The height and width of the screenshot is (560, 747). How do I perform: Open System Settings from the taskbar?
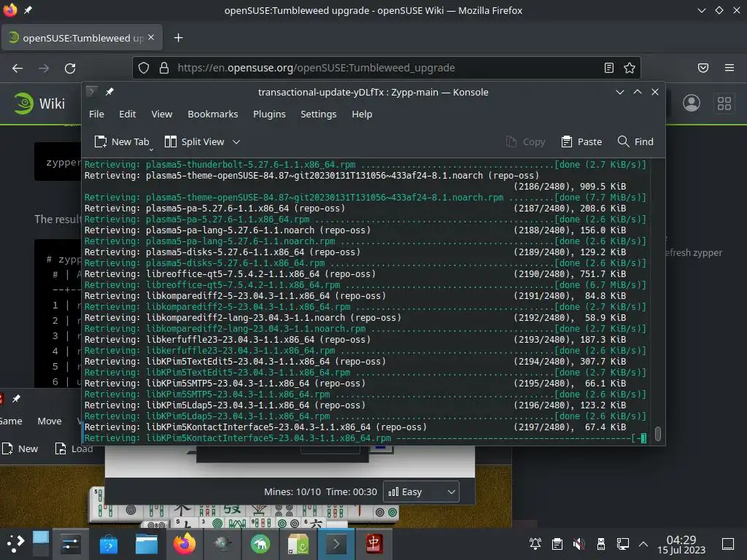[x=71, y=544]
